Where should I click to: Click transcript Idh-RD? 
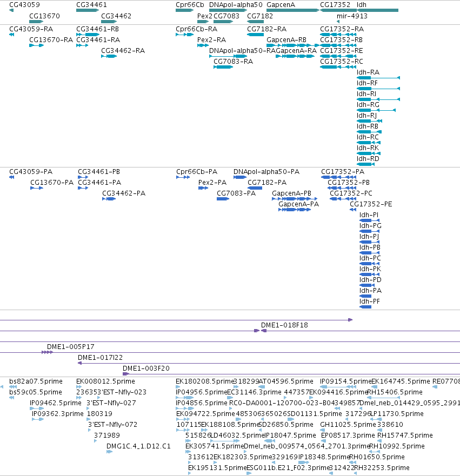(368, 159)
